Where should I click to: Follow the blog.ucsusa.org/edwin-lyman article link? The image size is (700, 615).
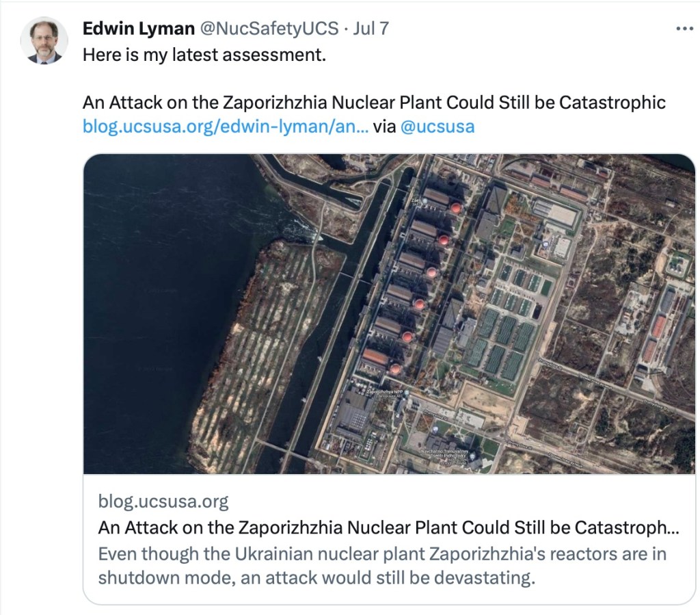(225, 126)
